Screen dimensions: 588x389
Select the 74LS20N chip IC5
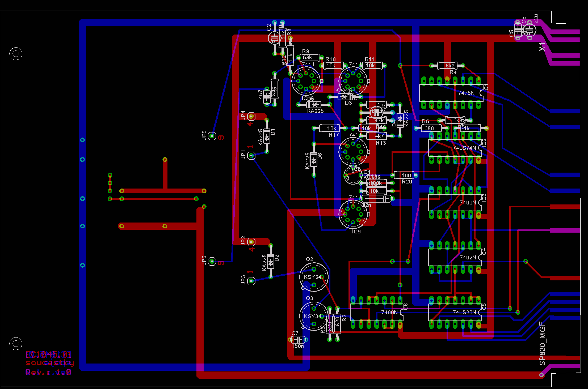pos(455,312)
